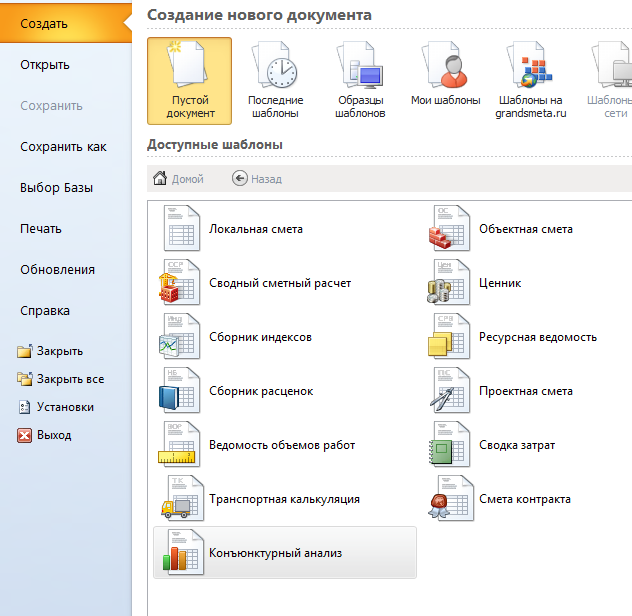Click the Объектная смета brick icon
Image resolution: width=632 pixels, height=616 pixels.
pos(449,228)
